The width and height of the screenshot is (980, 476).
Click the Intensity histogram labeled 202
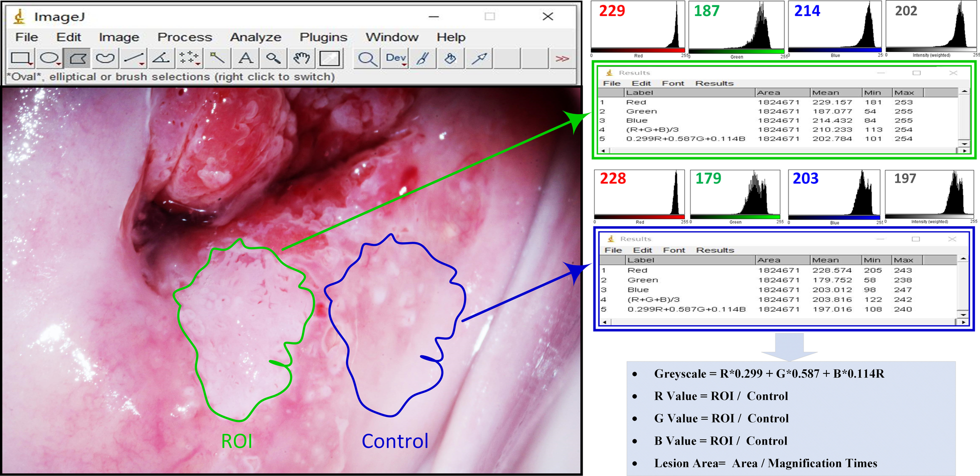[x=931, y=30]
